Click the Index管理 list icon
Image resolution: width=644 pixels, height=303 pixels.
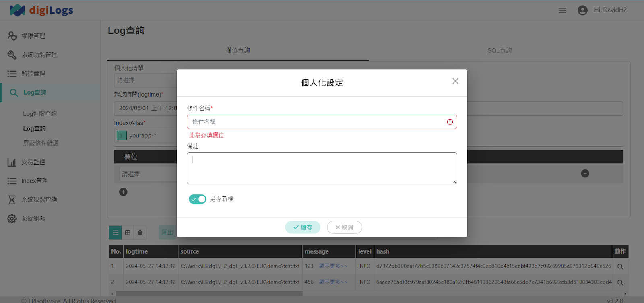click(12, 181)
